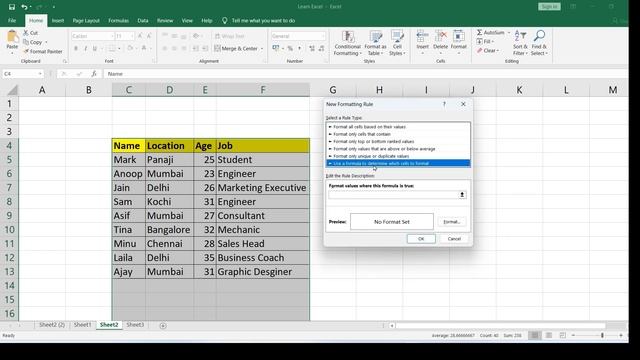The width and height of the screenshot is (640, 360).
Task: Switch to Sheet3 tab
Action: (135, 325)
